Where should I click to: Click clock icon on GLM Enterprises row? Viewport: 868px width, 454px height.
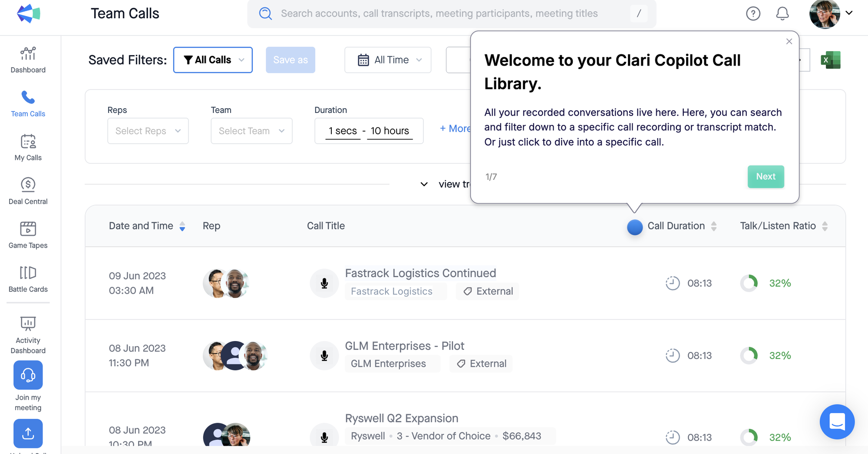[673, 356]
